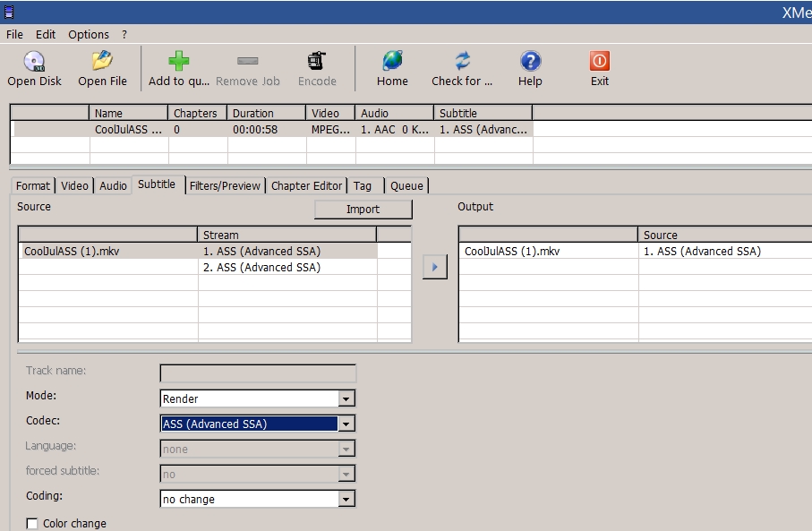Click the 1. AAC audio cell
The width and height of the screenshot is (812, 531).
click(x=395, y=130)
